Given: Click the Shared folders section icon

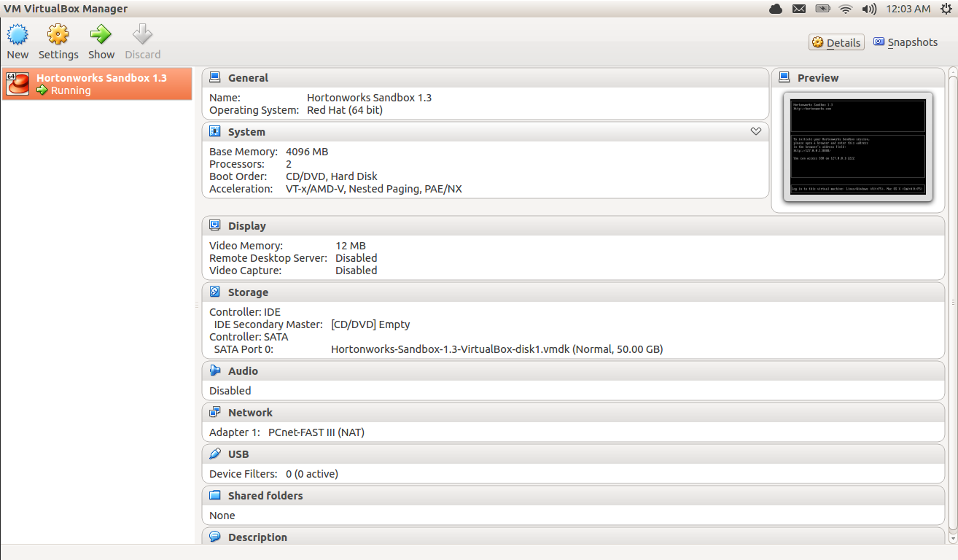Looking at the screenshot, I should [215, 495].
